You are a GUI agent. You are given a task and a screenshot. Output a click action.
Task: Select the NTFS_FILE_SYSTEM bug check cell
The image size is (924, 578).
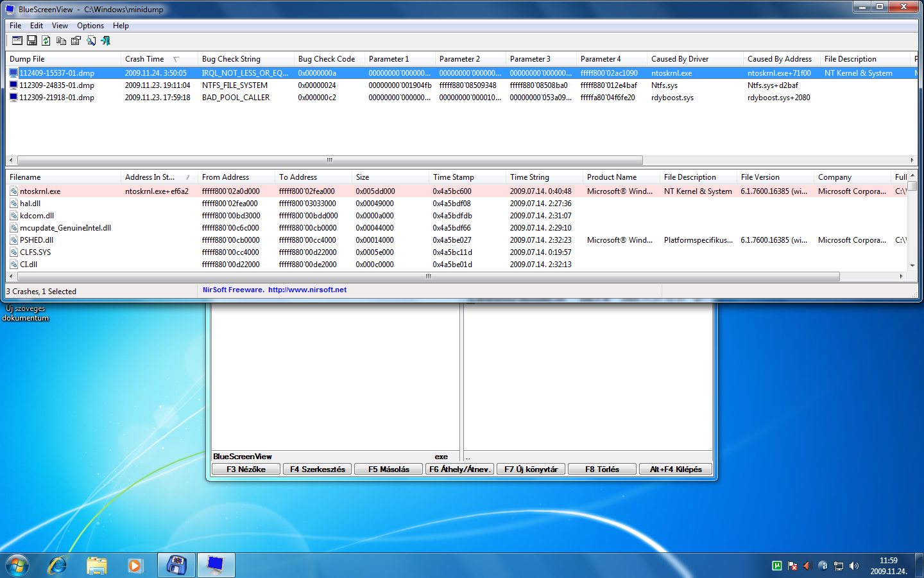(235, 85)
